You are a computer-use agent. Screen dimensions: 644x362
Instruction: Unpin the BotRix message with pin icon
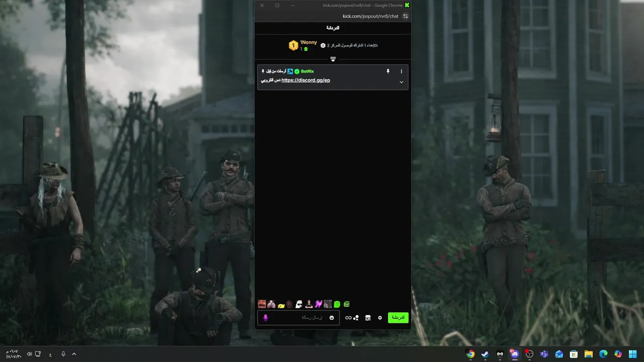click(388, 71)
